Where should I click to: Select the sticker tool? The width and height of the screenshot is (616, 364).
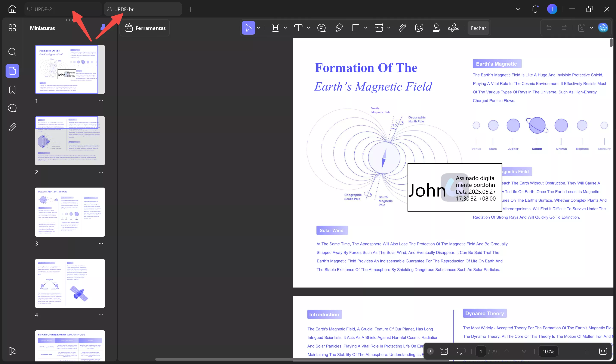419,28
